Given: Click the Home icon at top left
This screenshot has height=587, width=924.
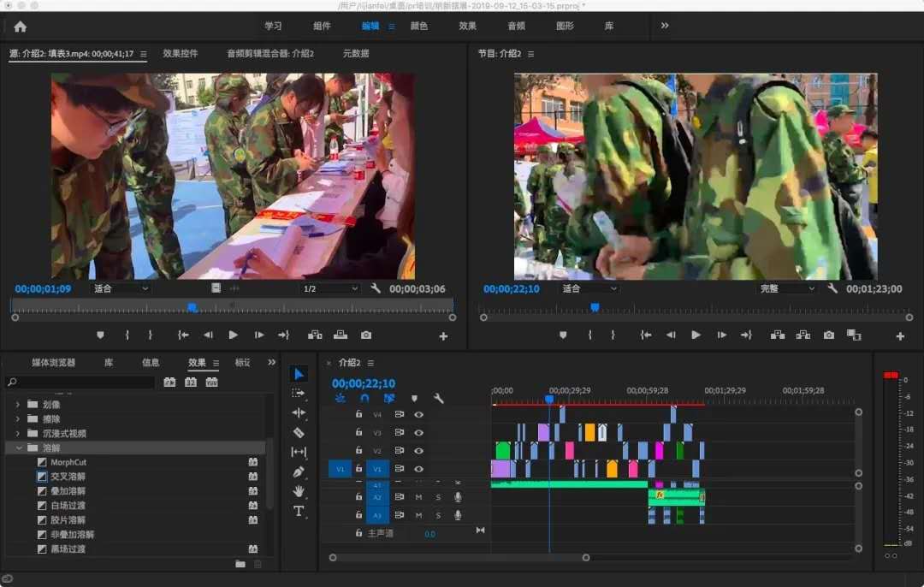Looking at the screenshot, I should pyautogui.click(x=20, y=26).
